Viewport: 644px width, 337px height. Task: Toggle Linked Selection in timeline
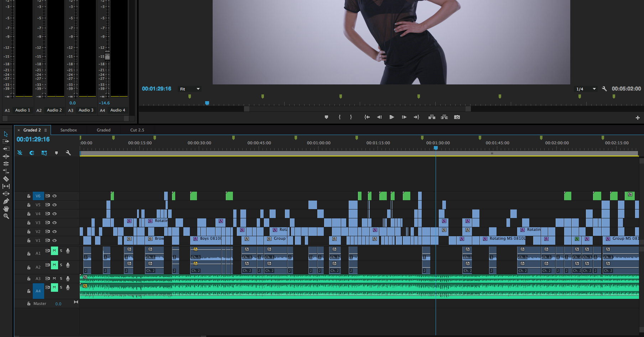[44, 153]
